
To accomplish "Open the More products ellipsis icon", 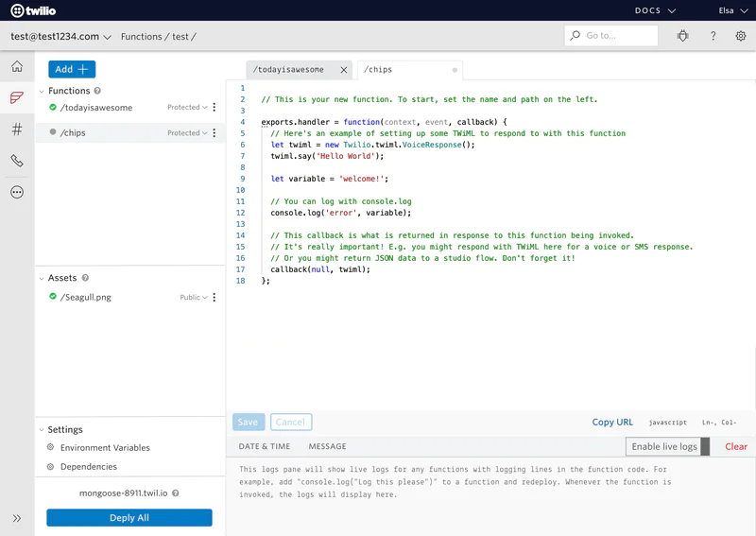I will click(17, 192).
